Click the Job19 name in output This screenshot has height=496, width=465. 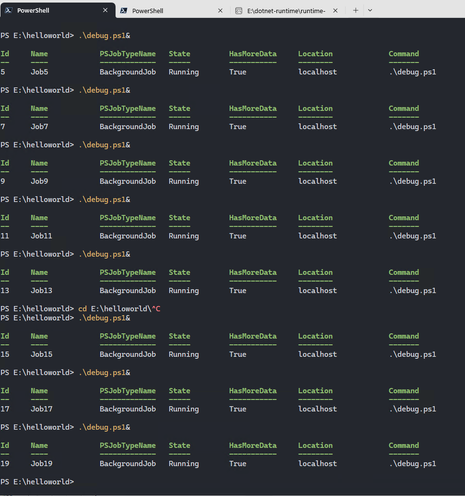tap(42, 464)
